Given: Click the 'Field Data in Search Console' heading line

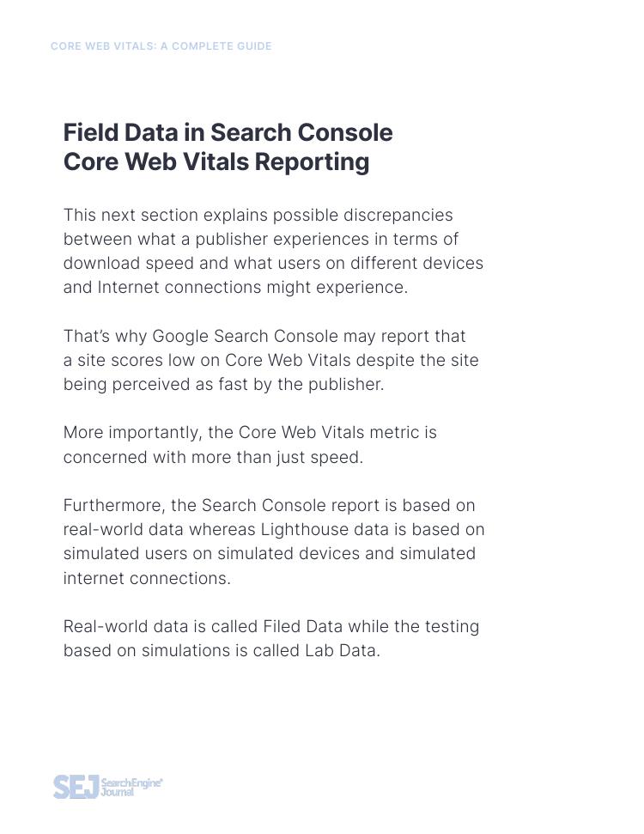Looking at the screenshot, I should [228, 133].
